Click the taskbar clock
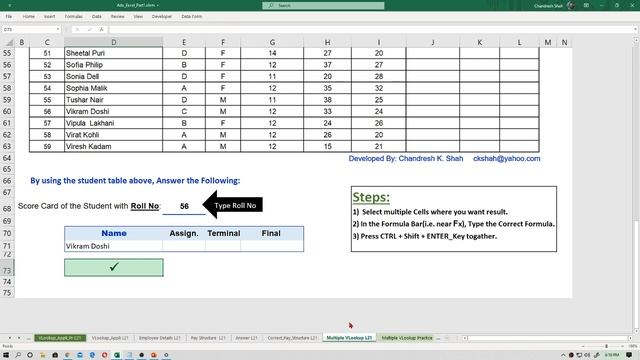This screenshot has height=360, width=640. click(612, 355)
